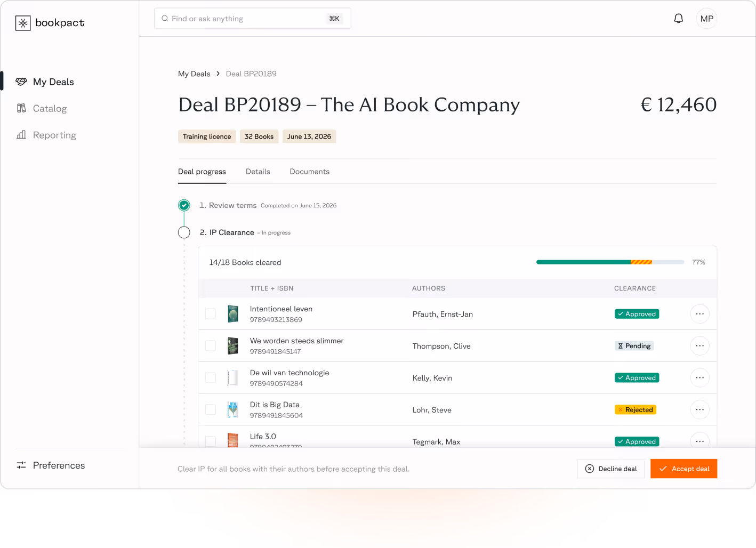756x548 pixels.
Task: Open more options for De wil van technologie
Action: coord(699,378)
